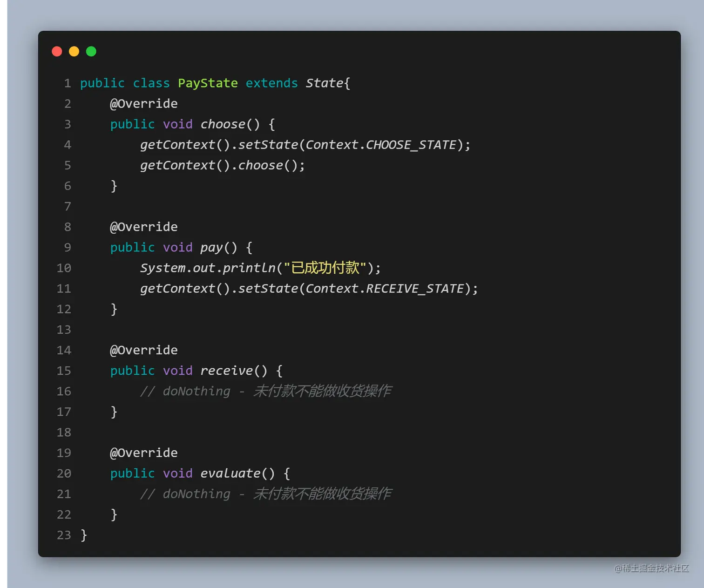Click line number 13

click(64, 330)
